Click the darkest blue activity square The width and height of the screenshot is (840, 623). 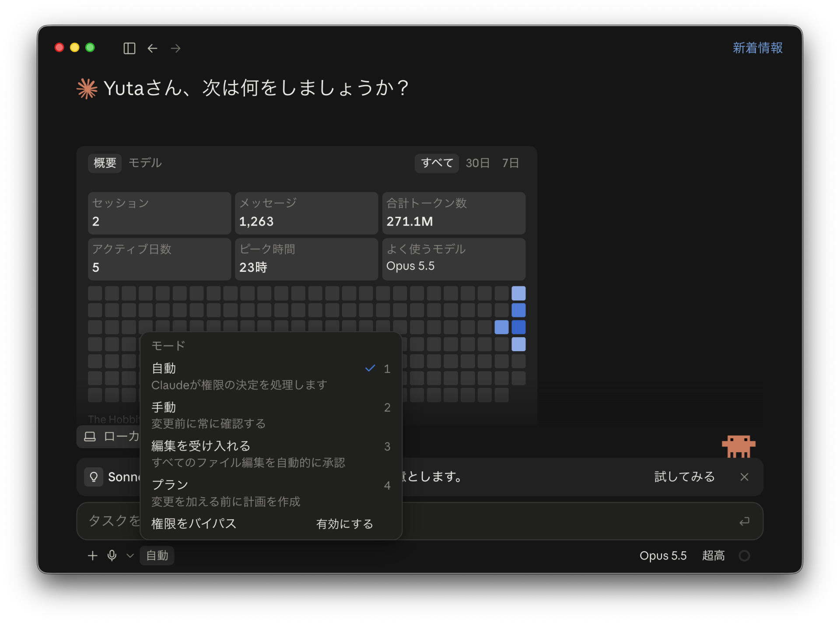pos(518,327)
